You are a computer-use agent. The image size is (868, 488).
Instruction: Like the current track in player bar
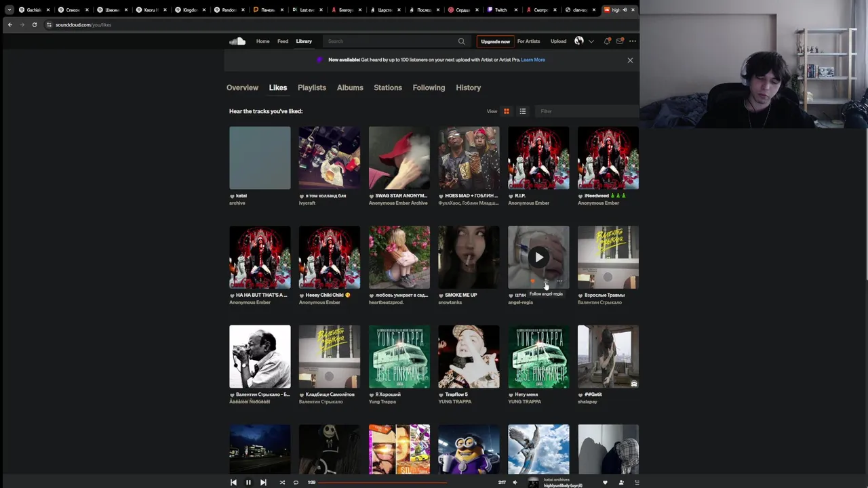pos(605,483)
